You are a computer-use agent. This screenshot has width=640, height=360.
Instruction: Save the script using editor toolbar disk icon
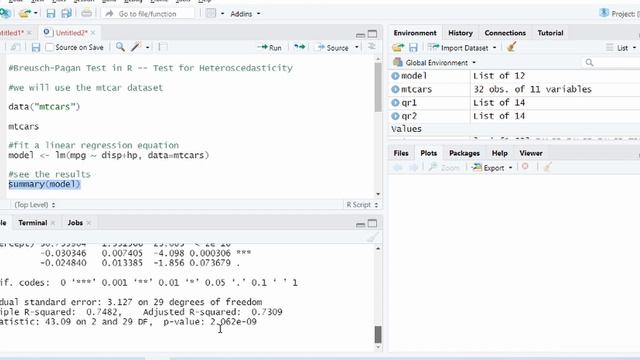pos(36,47)
